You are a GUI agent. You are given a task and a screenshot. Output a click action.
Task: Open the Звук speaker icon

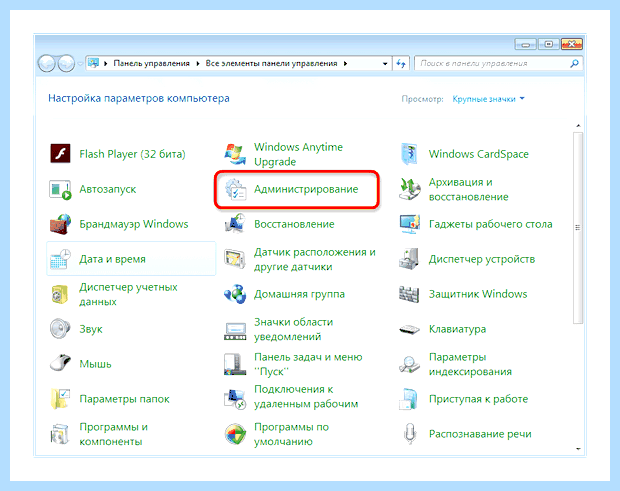[x=60, y=329]
